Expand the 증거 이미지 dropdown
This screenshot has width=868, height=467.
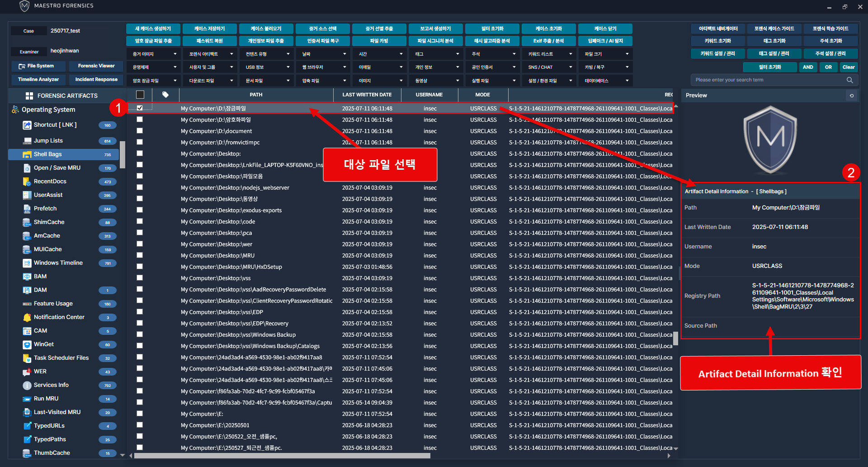pos(154,54)
